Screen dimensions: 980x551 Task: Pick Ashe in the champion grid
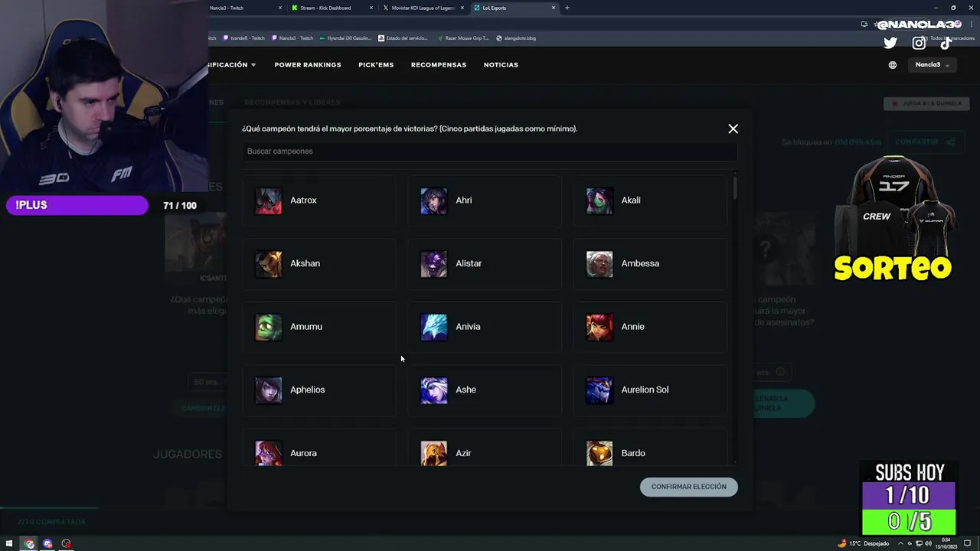pyautogui.click(x=485, y=390)
